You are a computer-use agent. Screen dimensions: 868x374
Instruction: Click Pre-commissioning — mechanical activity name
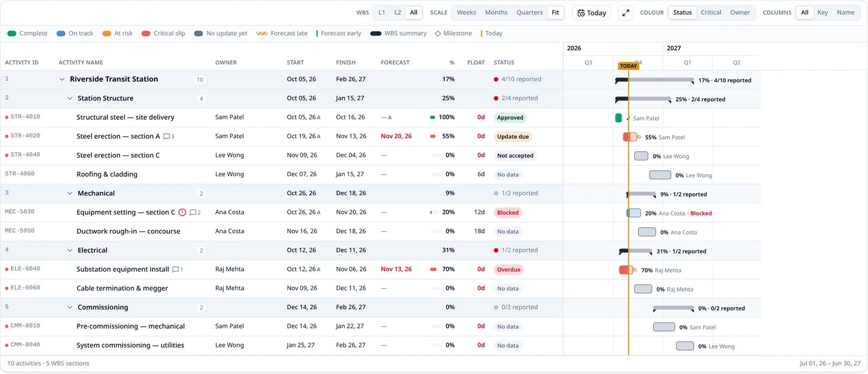[x=131, y=326]
